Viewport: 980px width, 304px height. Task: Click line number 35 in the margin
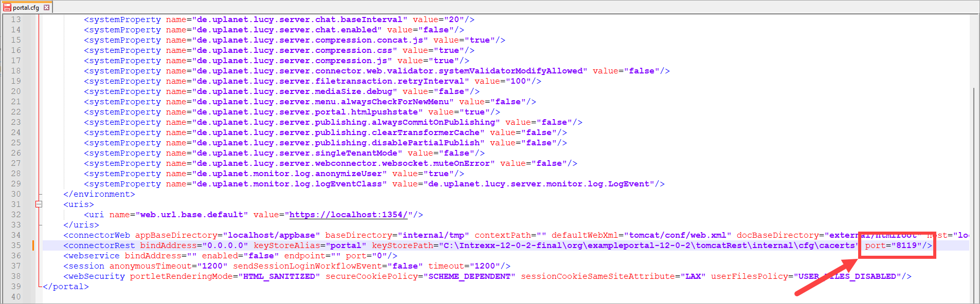(16, 245)
